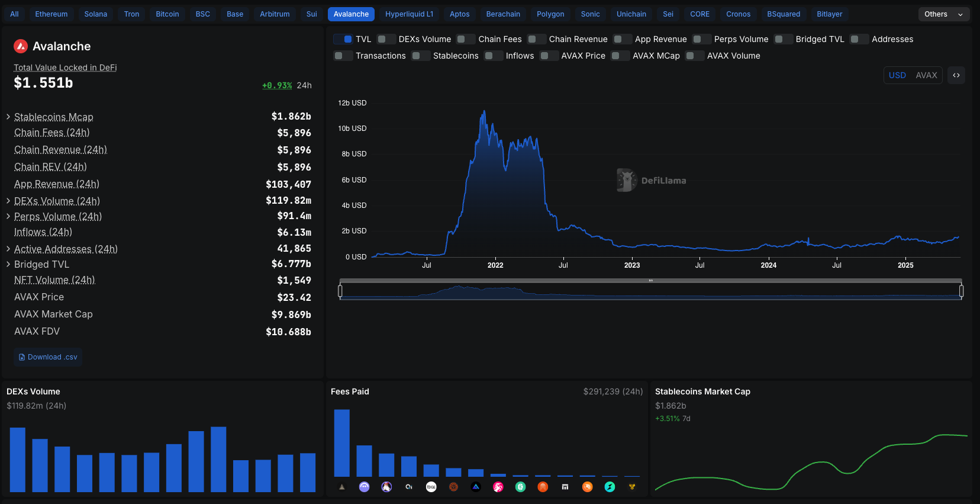Turn on the AVAX Price toggle
Viewport: 980px width, 504px height.
pyautogui.click(x=549, y=56)
